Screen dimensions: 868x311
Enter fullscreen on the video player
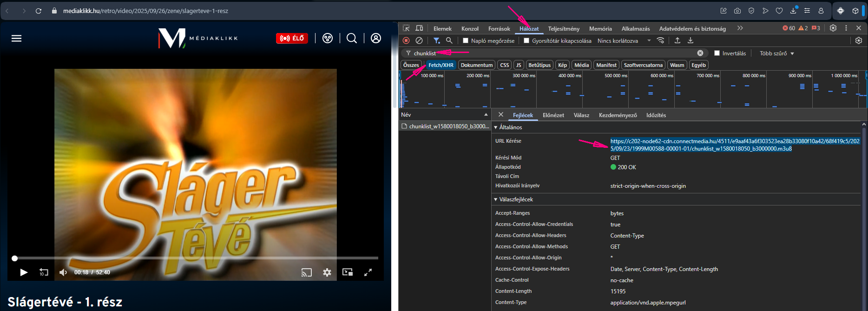pos(368,272)
